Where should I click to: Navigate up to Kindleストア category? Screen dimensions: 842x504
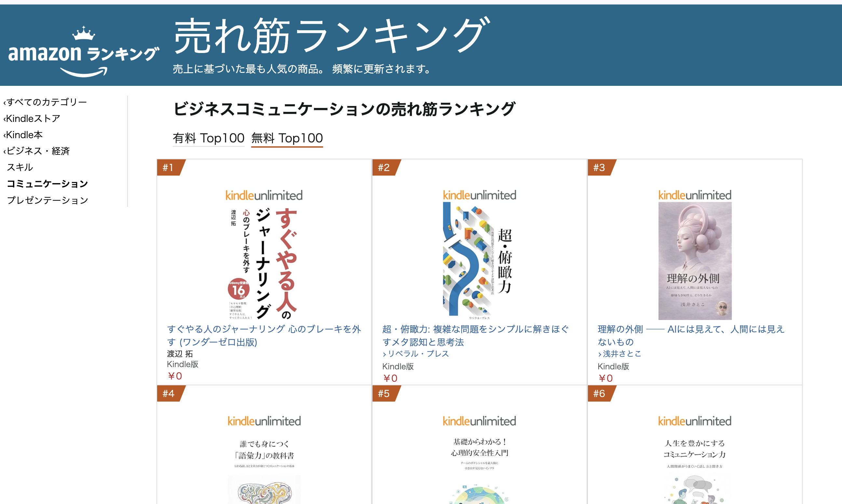(x=32, y=118)
